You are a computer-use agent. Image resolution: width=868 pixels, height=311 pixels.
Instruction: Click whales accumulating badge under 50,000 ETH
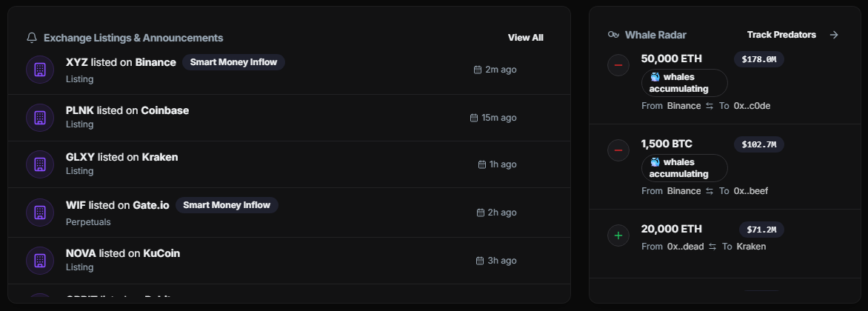coord(684,83)
